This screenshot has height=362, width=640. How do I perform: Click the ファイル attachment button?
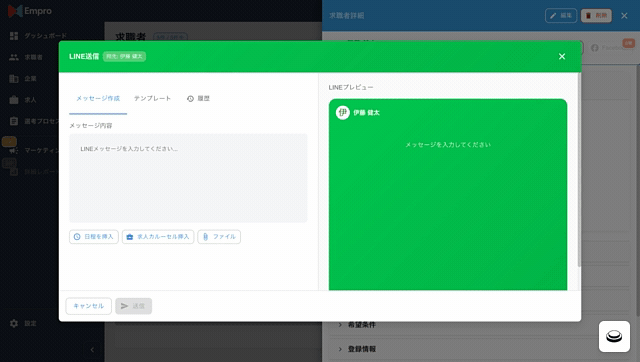click(x=219, y=237)
